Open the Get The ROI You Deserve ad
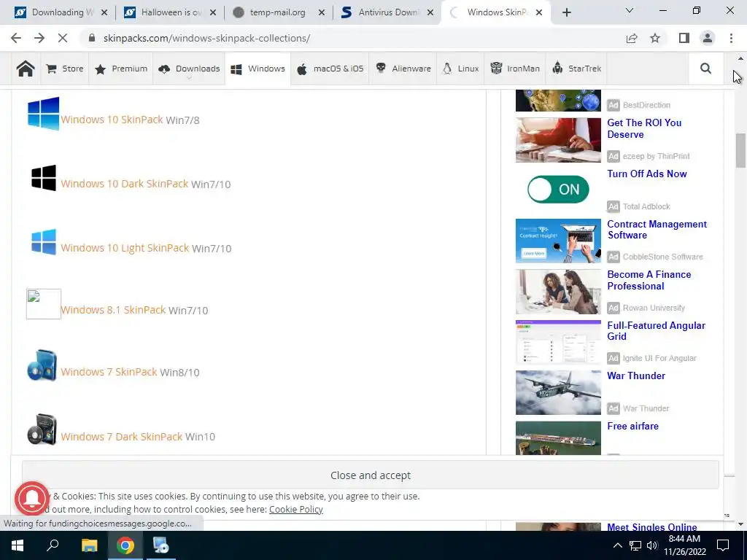Image resolution: width=747 pixels, height=560 pixels. coord(644,128)
